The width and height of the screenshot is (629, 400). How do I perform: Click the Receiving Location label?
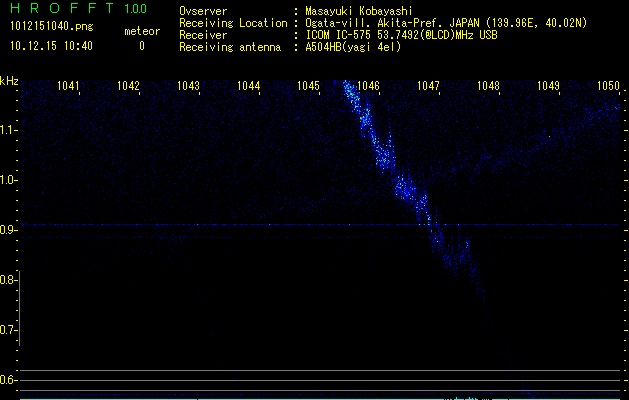pos(233,23)
